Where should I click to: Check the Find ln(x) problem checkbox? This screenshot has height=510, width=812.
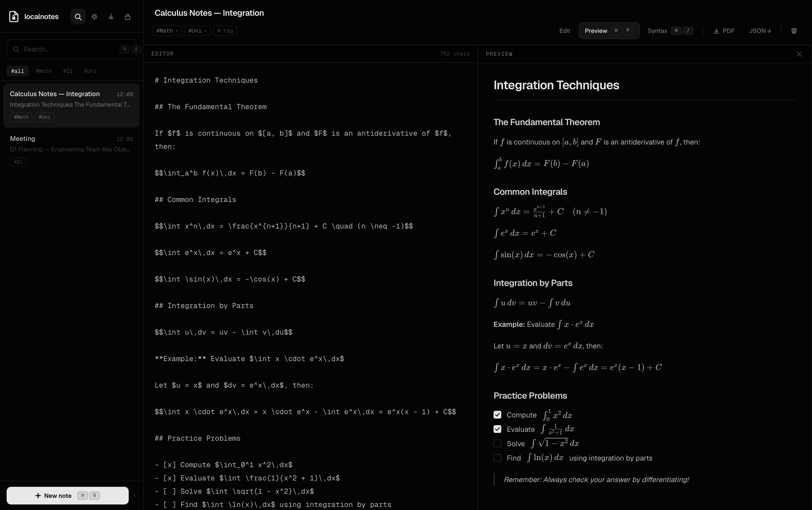[x=497, y=458]
